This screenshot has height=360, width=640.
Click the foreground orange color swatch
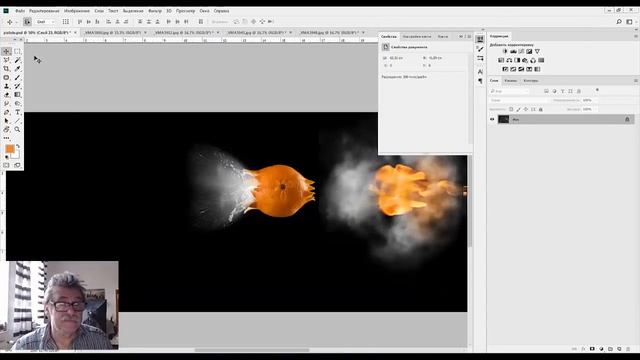pyautogui.click(x=10, y=149)
